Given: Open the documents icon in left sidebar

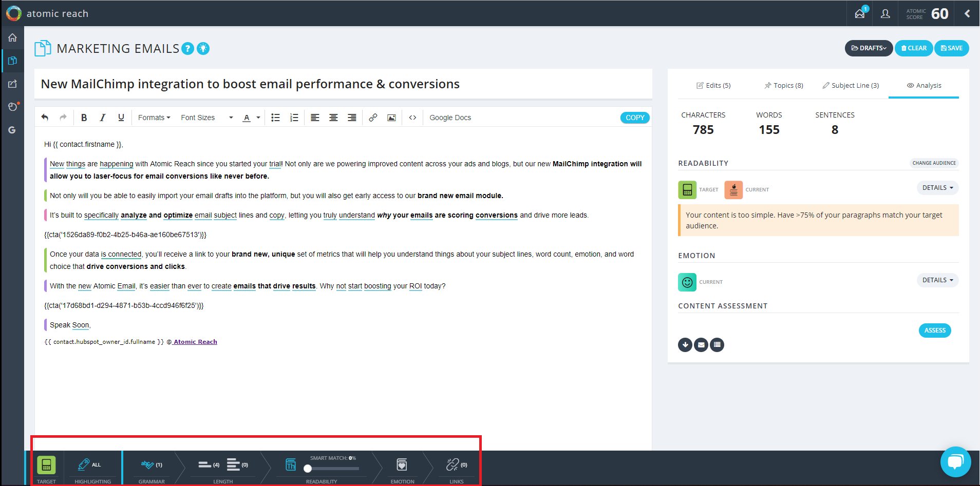Looking at the screenshot, I should click(12, 61).
